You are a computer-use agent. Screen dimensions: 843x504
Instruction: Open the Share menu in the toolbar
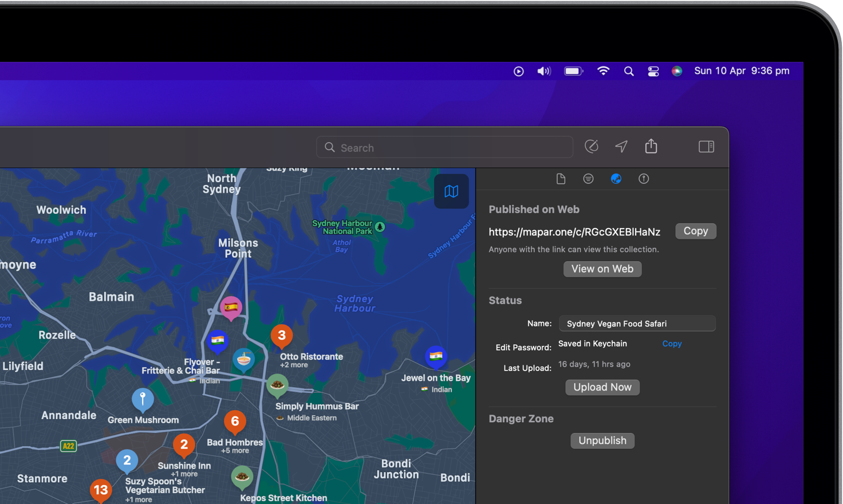651,146
